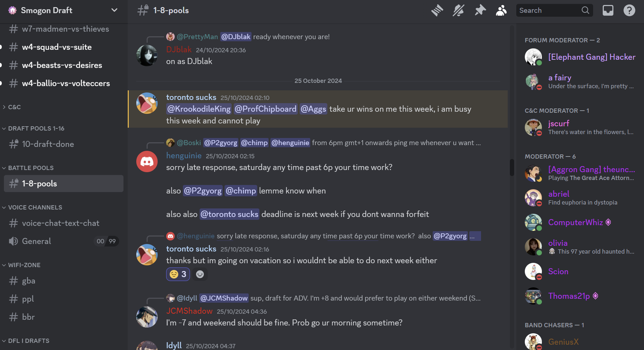This screenshot has height=350, width=644.
Task: Click the @KrookodileKing mention link
Action: point(199,109)
